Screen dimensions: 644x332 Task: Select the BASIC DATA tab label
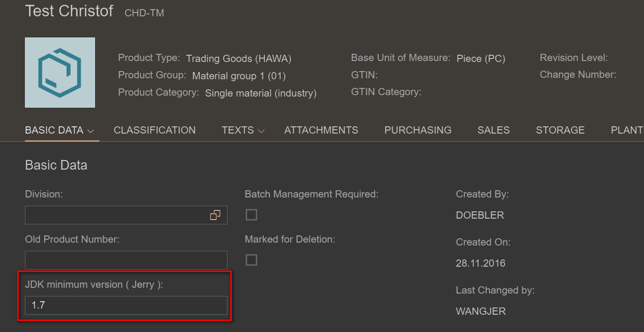[x=54, y=130]
